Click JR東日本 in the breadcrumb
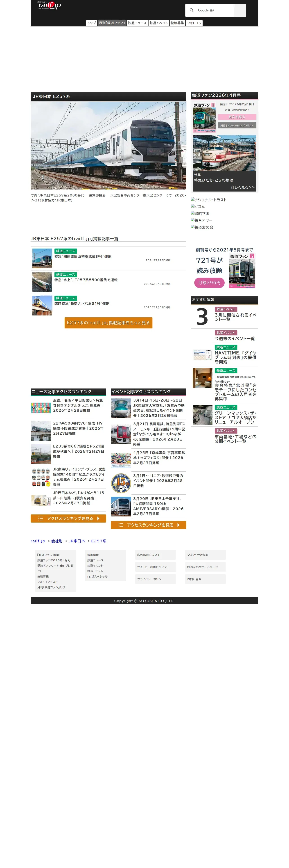The width and height of the screenshot is (289, 868). [x=77, y=541]
